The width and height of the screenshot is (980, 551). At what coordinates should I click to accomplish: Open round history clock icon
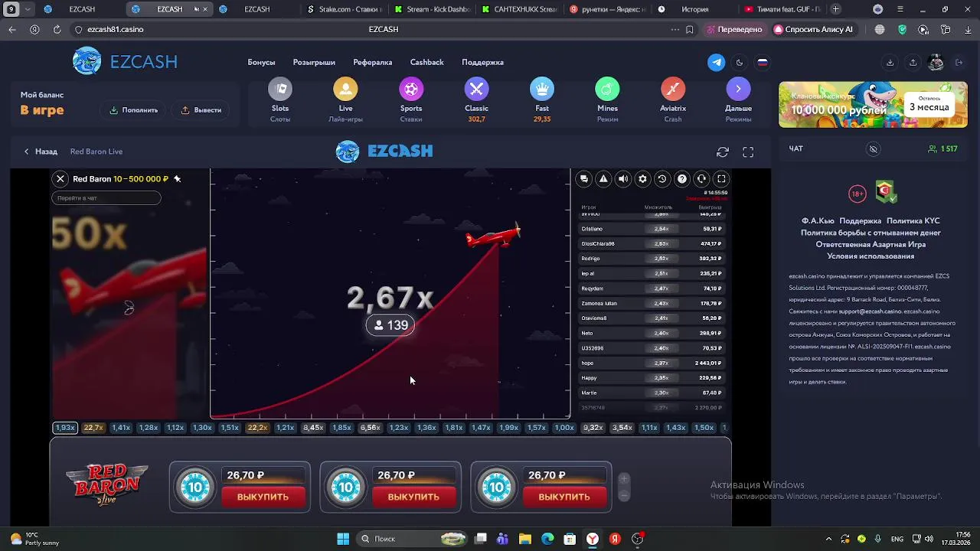click(x=662, y=179)
